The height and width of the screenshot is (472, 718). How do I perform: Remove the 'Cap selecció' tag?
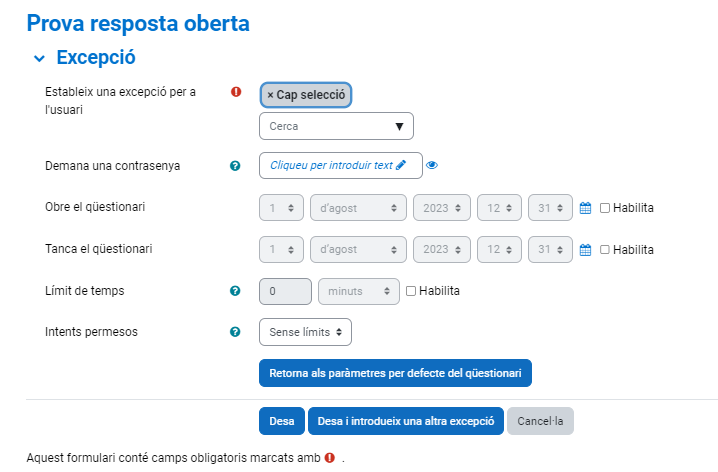[x=270, y=95]
